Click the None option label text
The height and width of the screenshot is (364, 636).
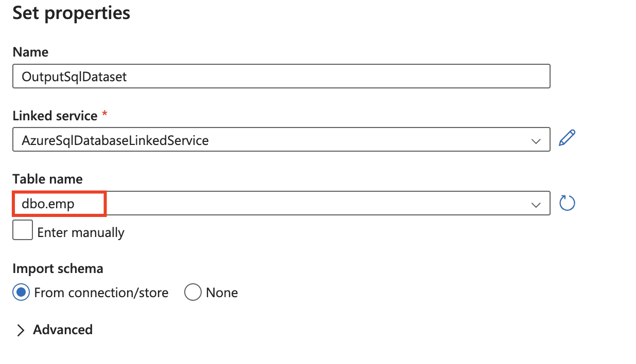pos(222,293)
